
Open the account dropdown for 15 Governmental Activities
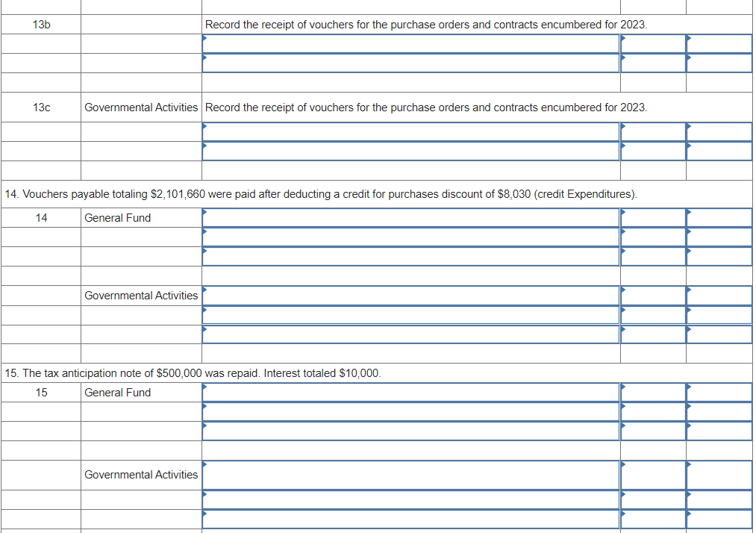click(x=410, y=476)
